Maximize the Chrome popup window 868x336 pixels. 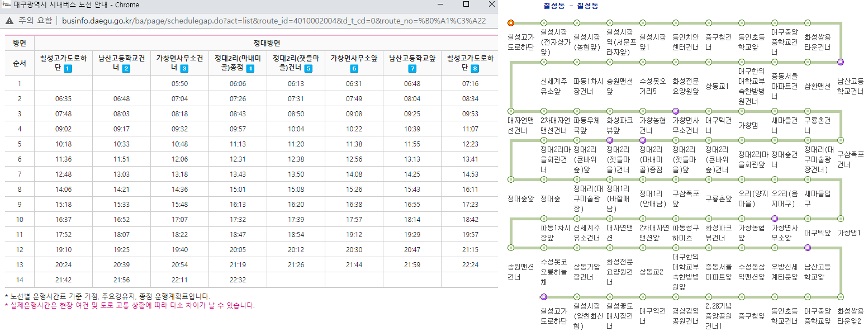click(x=466, y=4)
